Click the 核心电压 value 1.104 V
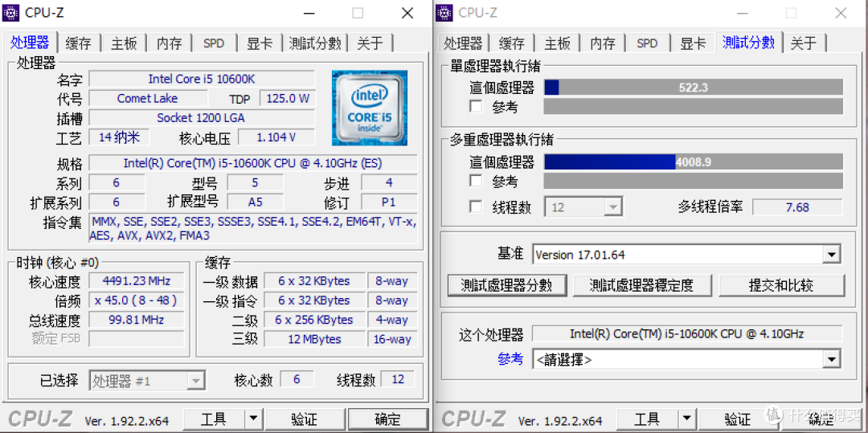 click(x=276, y=137)
